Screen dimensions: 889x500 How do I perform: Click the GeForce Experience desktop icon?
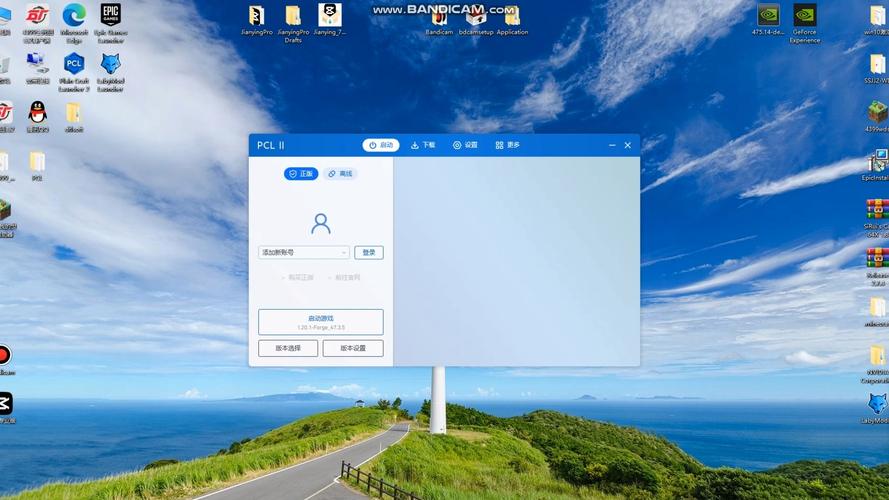tap(804, 16)
